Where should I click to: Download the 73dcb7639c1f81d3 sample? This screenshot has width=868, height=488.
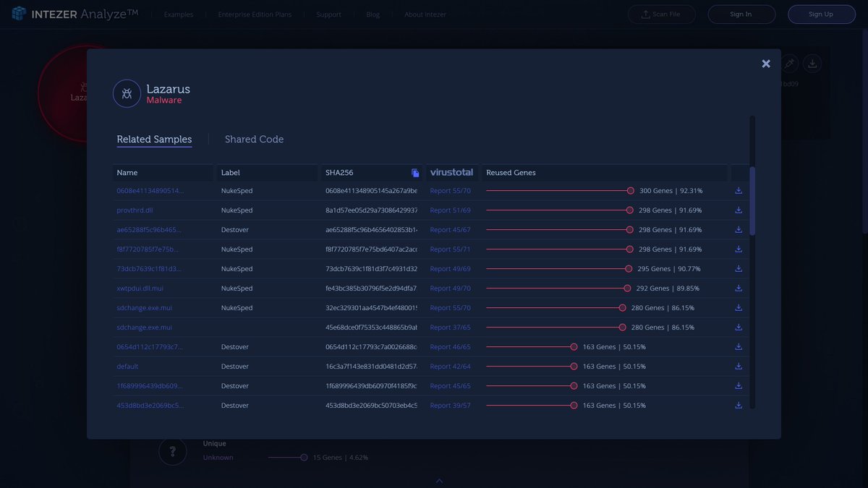click(739, 269)
